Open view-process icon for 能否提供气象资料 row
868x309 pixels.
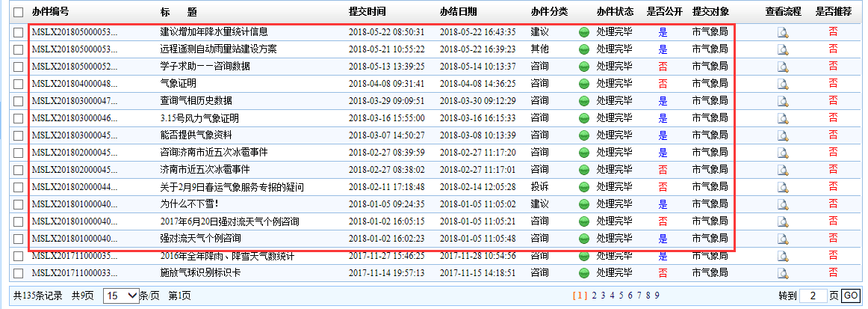tap(782, 135)
